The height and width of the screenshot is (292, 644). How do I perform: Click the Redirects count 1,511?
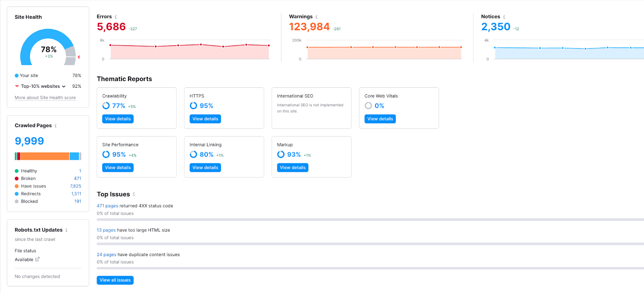(x=76, y=194)
